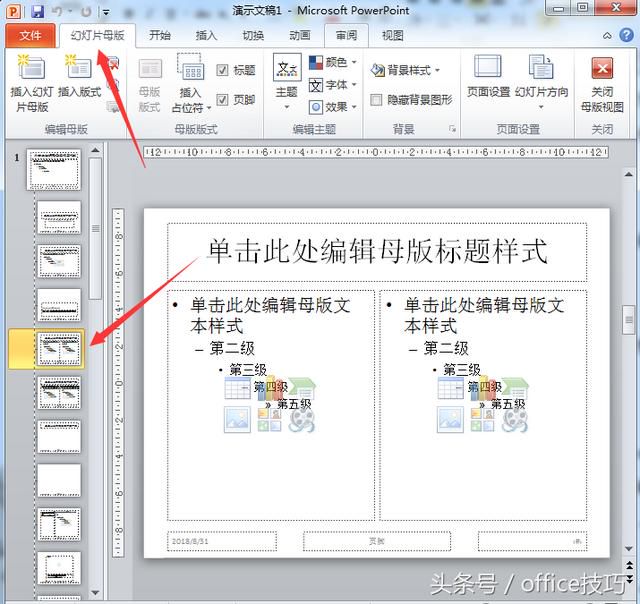Click the slide number placeholder at bottom right
The image size is (640, 604).
tap(532, 541)
